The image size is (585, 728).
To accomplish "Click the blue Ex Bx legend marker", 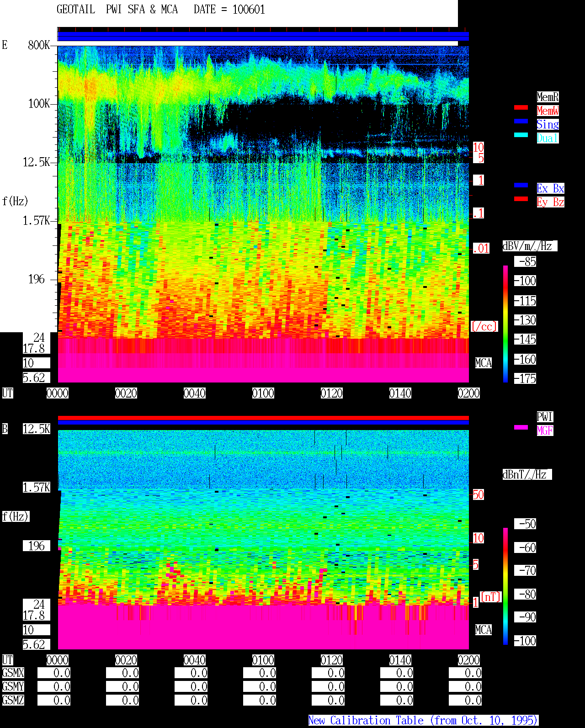I will pos(521,185).
